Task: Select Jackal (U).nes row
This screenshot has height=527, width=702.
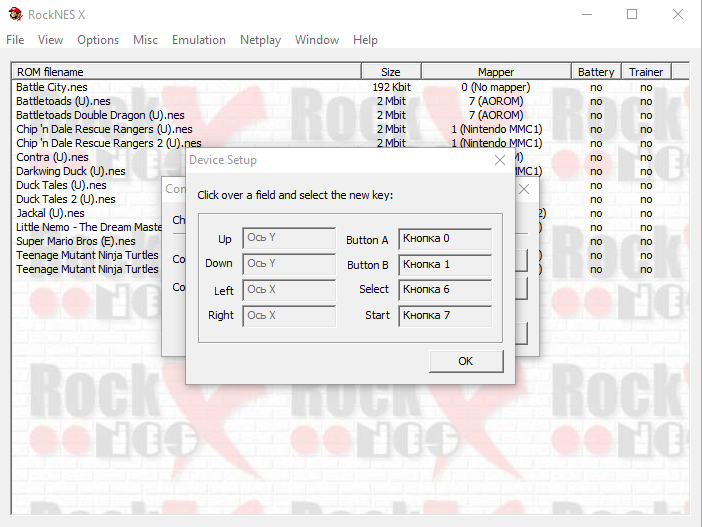Action: tap(50, 213)
